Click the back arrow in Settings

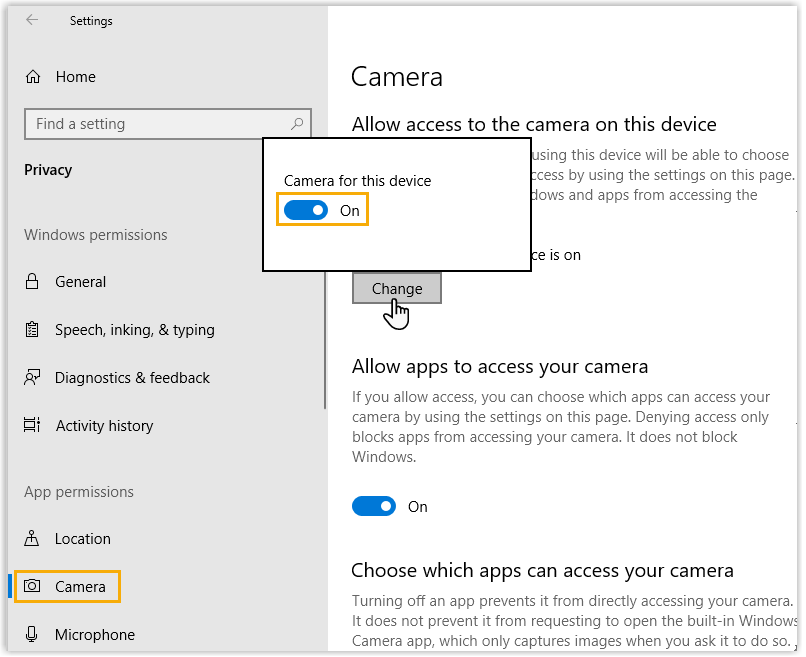coord(32,20)
